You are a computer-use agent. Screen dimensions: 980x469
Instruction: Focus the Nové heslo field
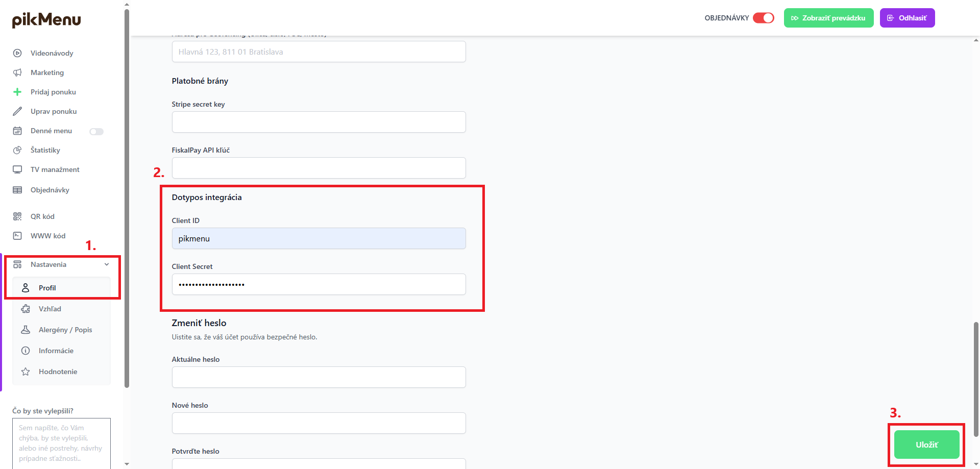[318, 423]
